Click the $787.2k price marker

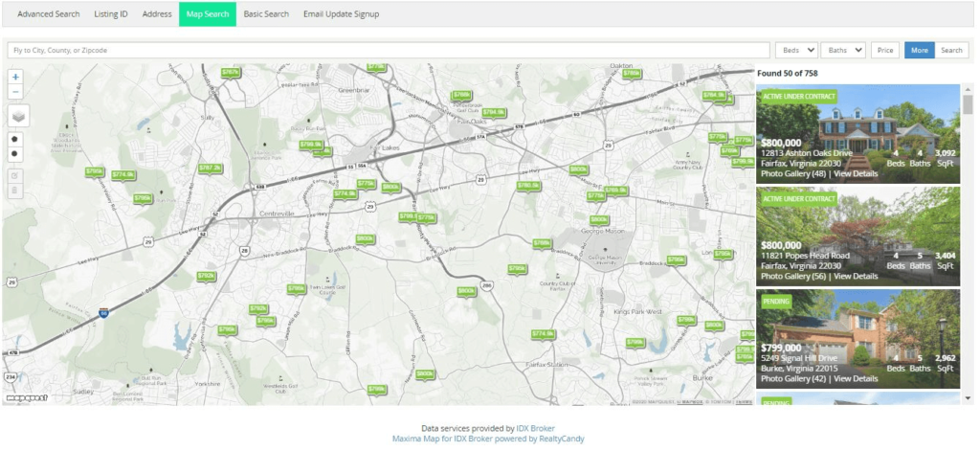coord(210,169)
